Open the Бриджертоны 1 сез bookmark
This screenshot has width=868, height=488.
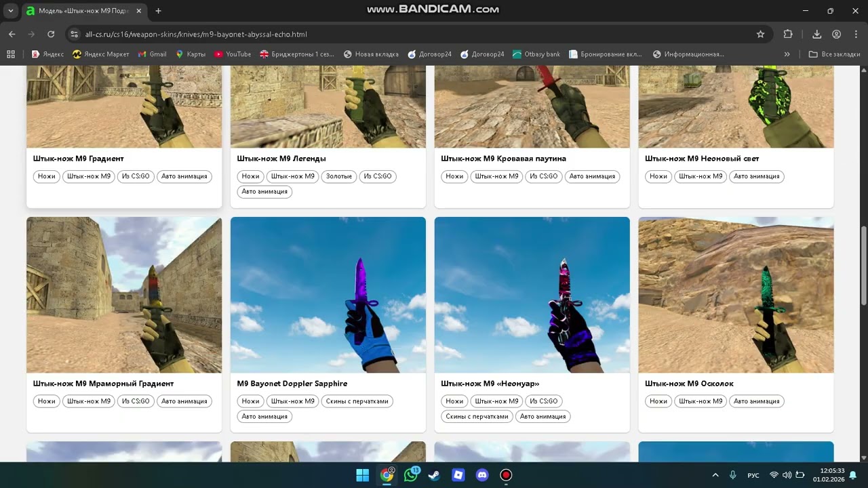297,54
